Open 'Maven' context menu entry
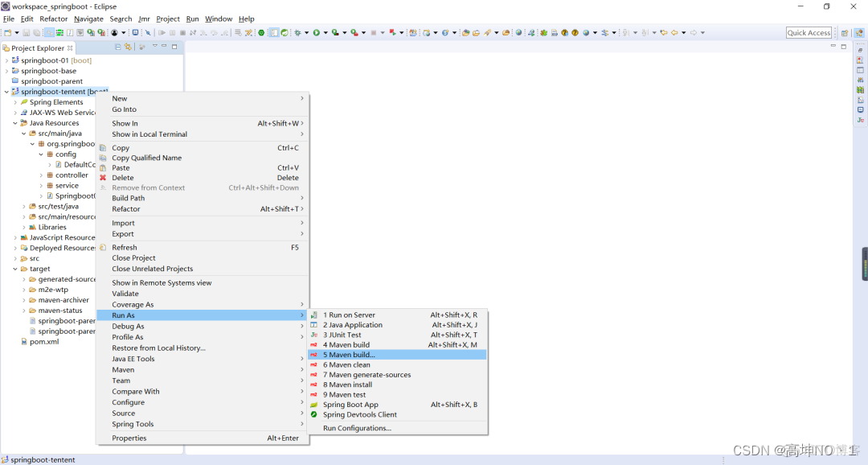The width and height of the screenshot is (868, 465). [203, 370]
